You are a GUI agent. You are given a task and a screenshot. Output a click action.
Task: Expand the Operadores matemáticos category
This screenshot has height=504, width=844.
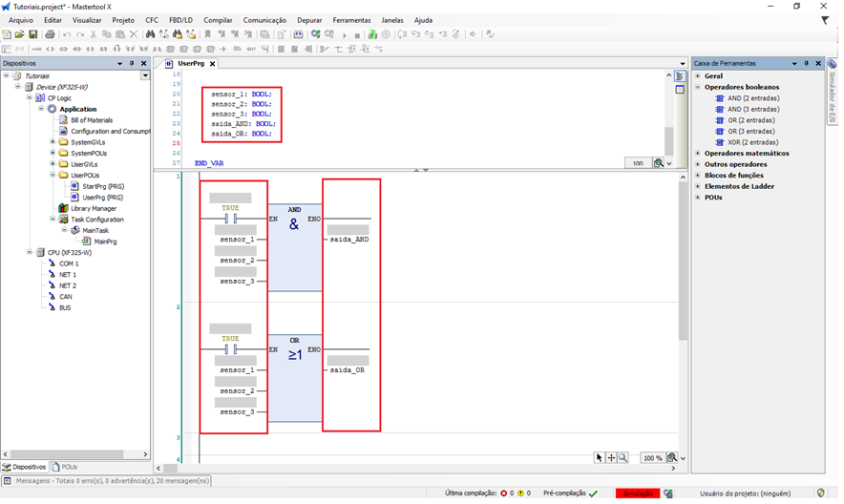tap(698, 153)
